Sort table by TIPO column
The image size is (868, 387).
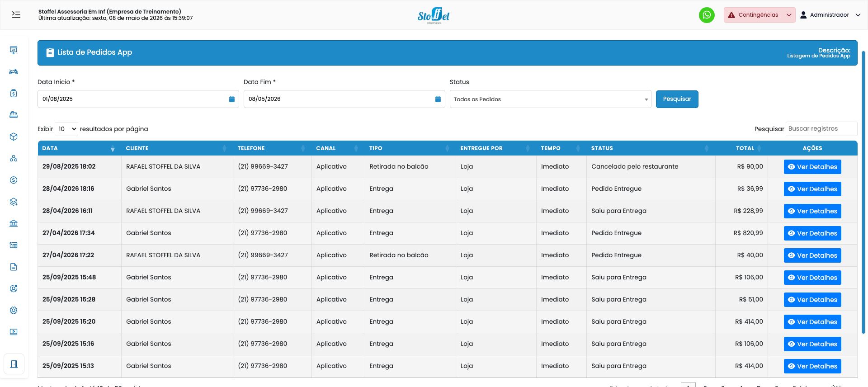(x=410, y=148)
